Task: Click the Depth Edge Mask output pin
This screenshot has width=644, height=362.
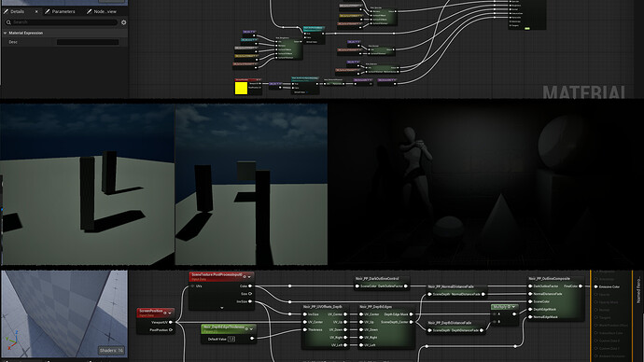Action: click(x=411, y=314)
